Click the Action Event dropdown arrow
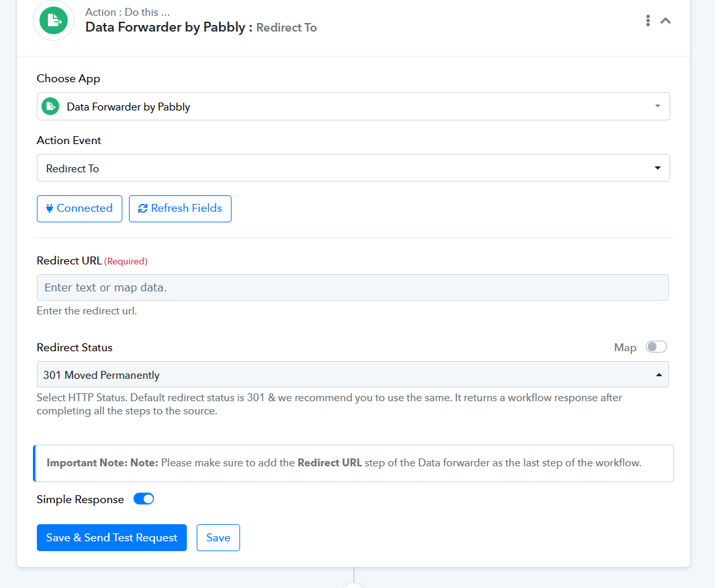 (658, 168)
